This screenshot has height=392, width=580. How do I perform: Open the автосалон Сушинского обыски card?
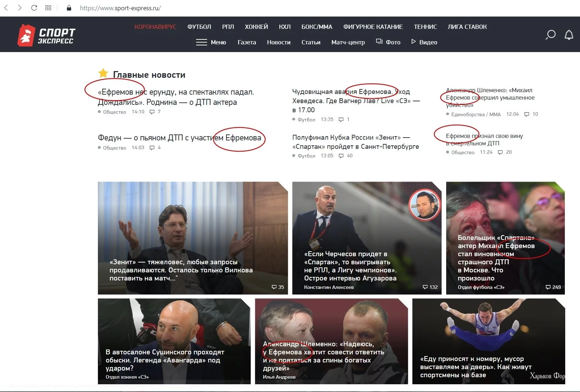click(174, 341)
